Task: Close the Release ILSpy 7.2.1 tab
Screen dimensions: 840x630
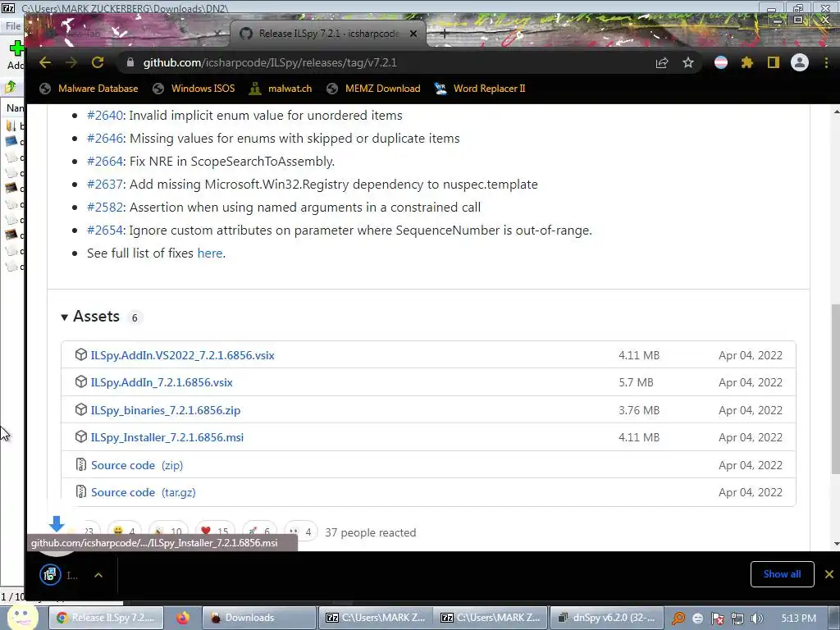Action: click(413, 34)
